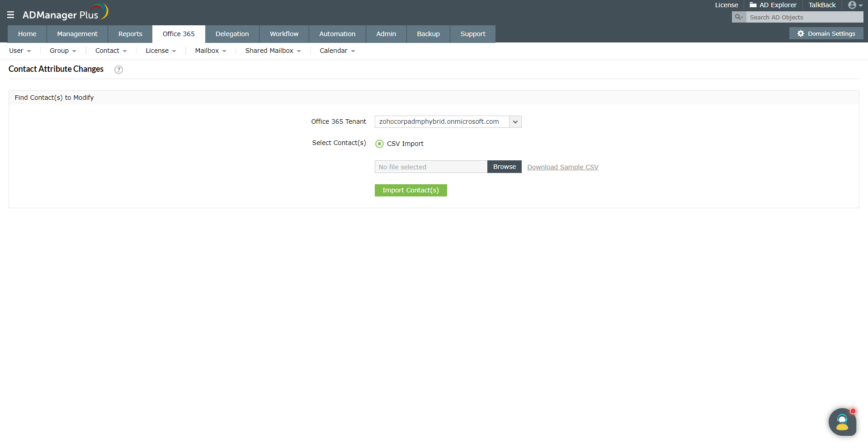Go to the Home tab
The width and height of the screenshot is (868, 448).
point(27,34)
